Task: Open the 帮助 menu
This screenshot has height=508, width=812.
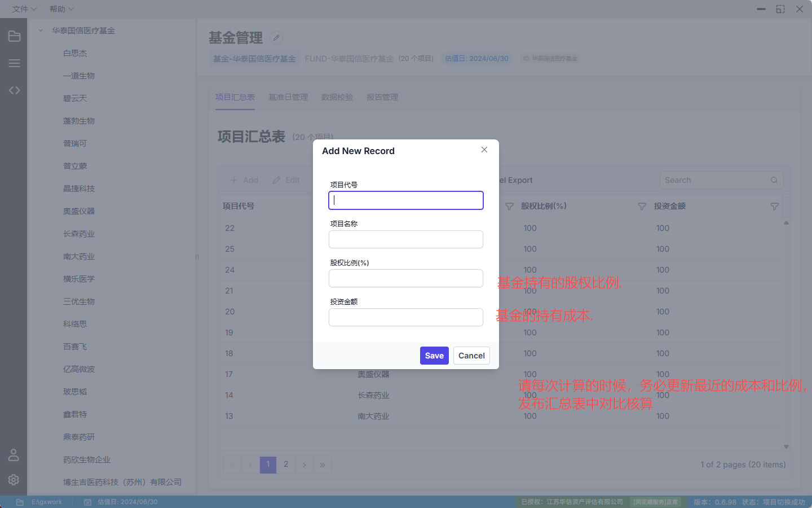Action: (x=61, y=9)
